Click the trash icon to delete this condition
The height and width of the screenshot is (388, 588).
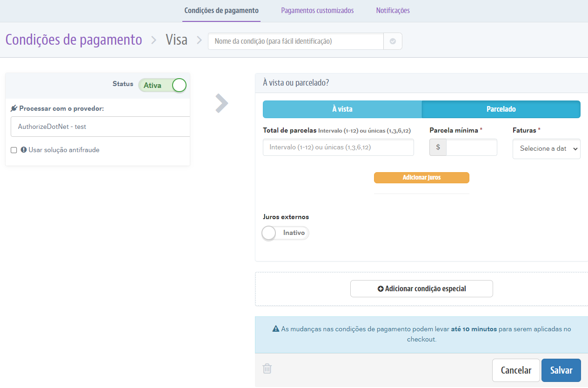click(267, 368)
